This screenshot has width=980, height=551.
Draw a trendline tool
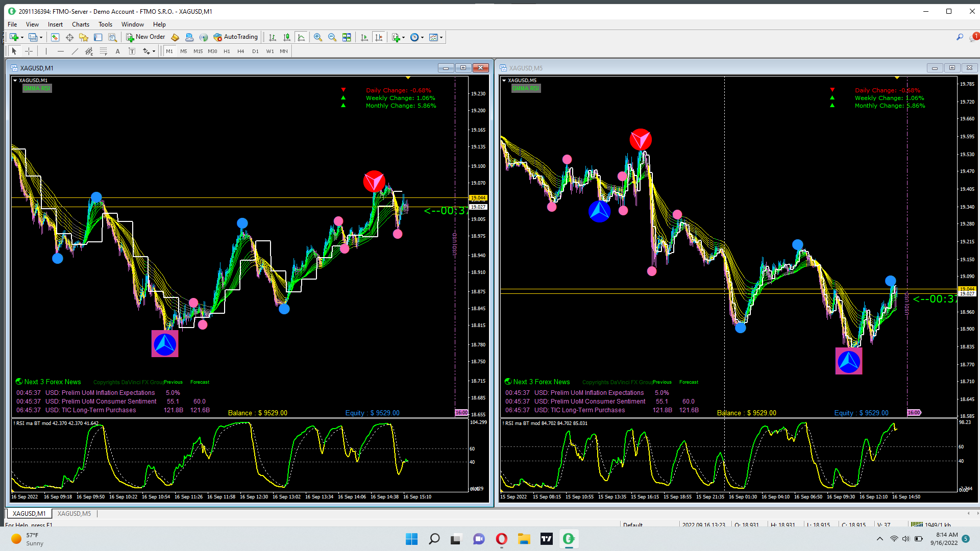75,51
